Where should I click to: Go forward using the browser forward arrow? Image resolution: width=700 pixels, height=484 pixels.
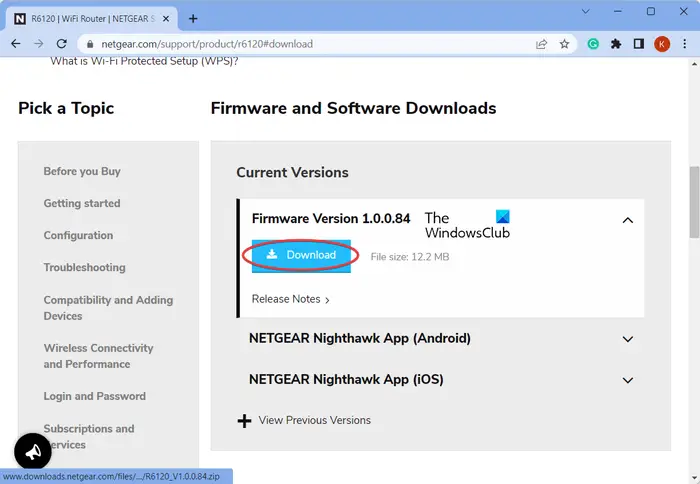tap(39, 44)
